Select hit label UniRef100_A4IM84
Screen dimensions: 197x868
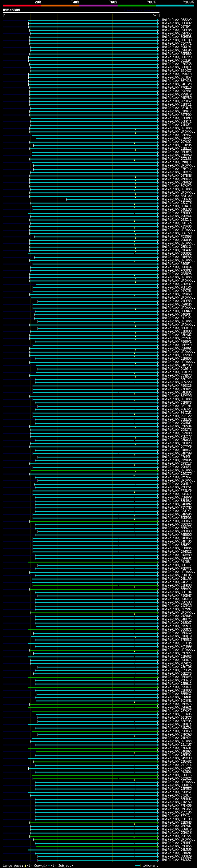point(177,562)
